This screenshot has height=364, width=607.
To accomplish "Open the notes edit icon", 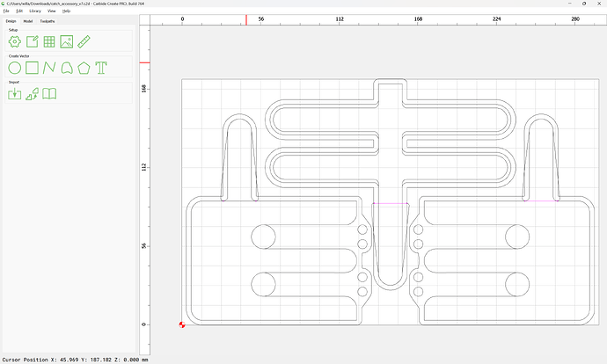I will coord(33,42).
